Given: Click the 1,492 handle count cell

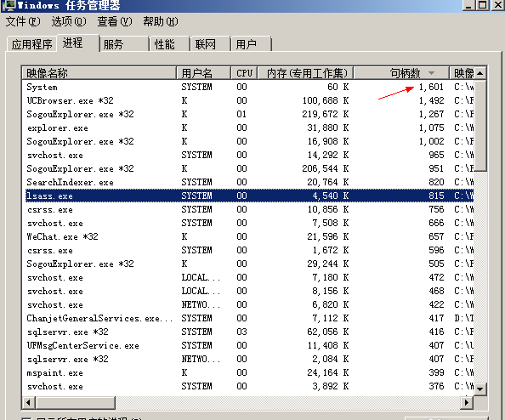Looking at the screenshot, I should click(431, 100).
